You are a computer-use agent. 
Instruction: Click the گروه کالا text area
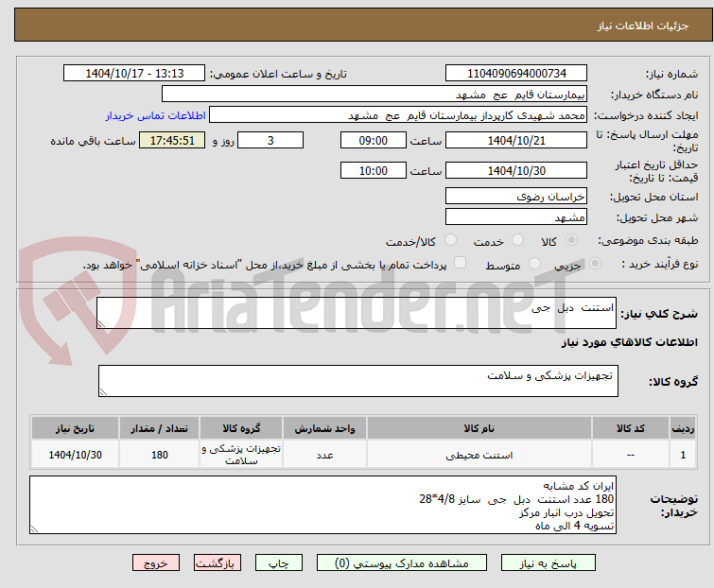point(357,381)
